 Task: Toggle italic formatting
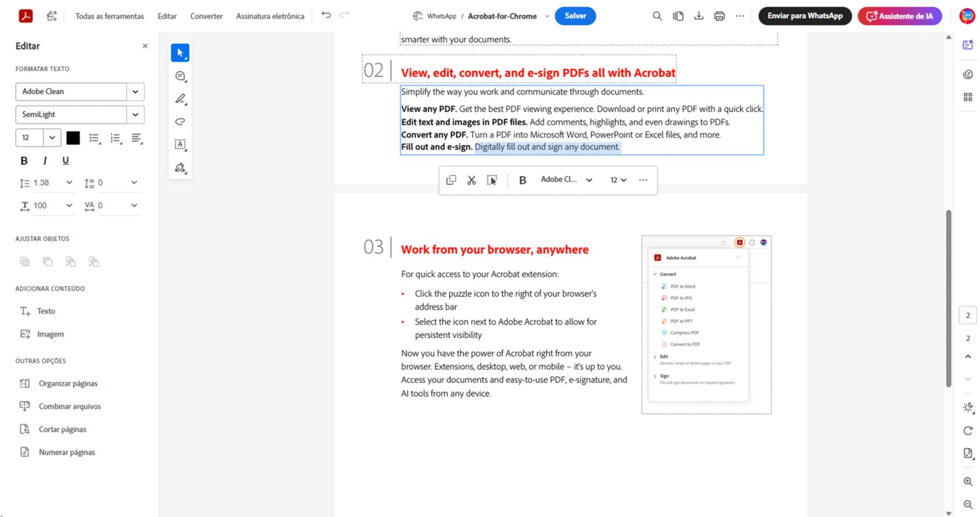(x=45, y=161)
